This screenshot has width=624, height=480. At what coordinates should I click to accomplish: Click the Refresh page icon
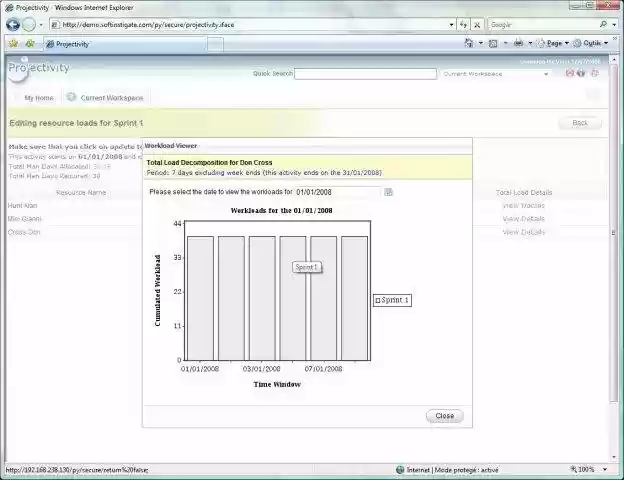pyautogui.click(x=463, y=25)
